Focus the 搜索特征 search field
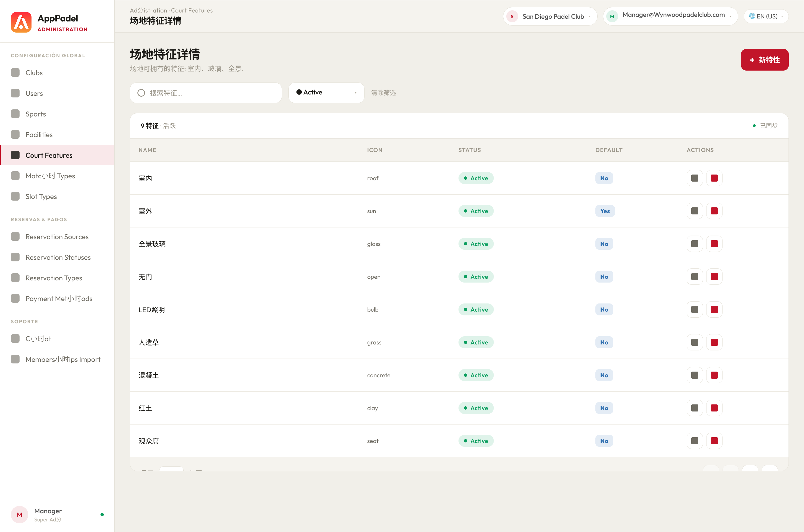804x532 pixels. pyautogui.click(x=206, y=93)
